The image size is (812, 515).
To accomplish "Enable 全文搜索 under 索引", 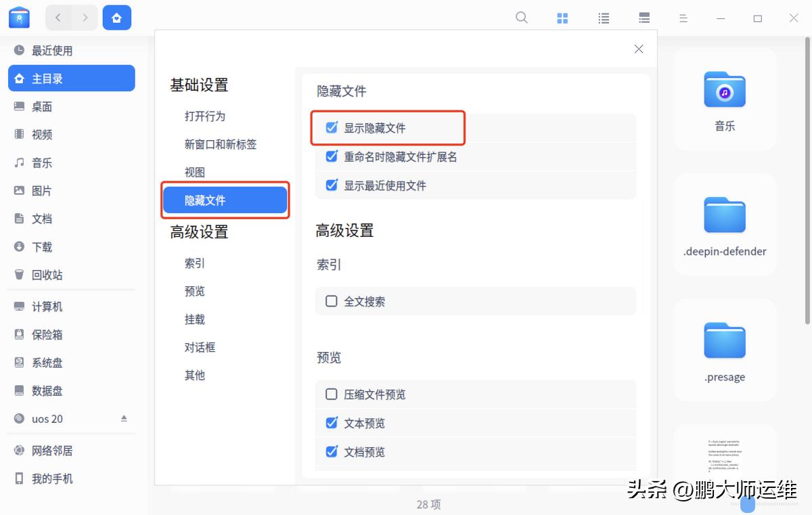I will tap(332, 301).
